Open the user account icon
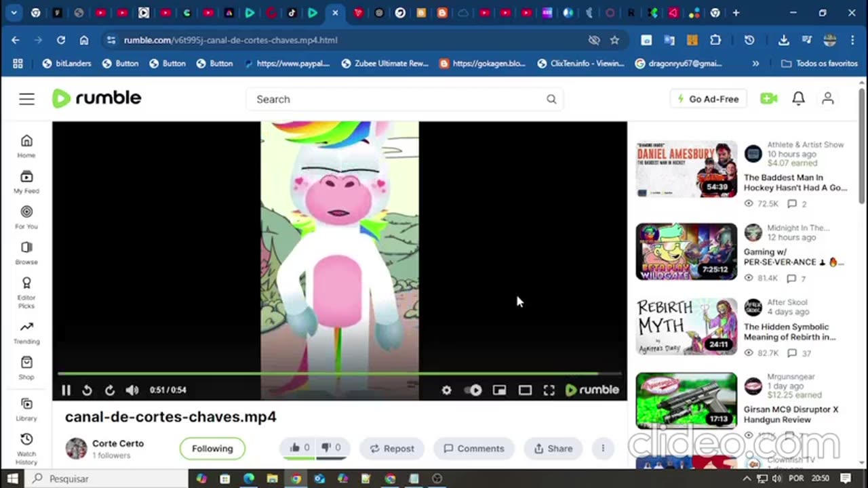Image resolution: width=868 pixels, height=488 pixels. (x=827, y=98)
